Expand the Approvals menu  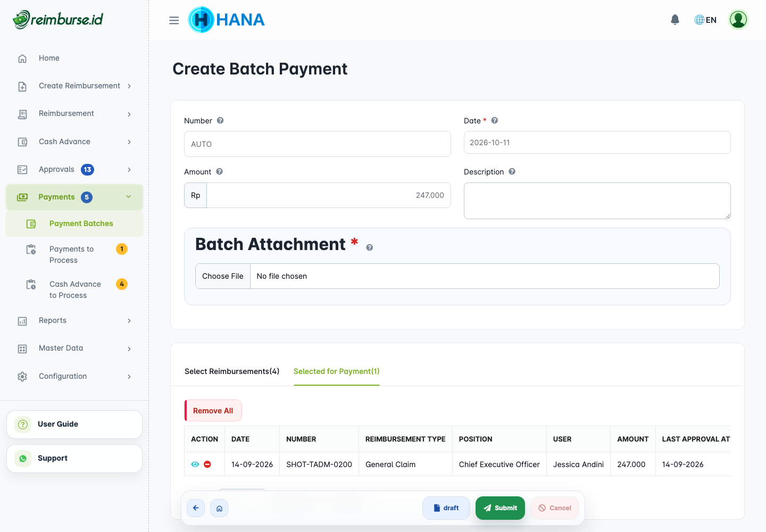[74, 169]
